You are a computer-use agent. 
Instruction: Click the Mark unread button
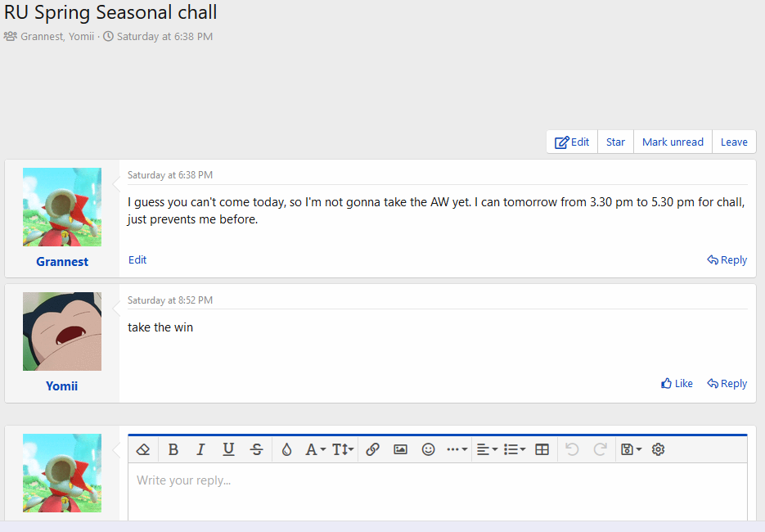click(673, 142)
